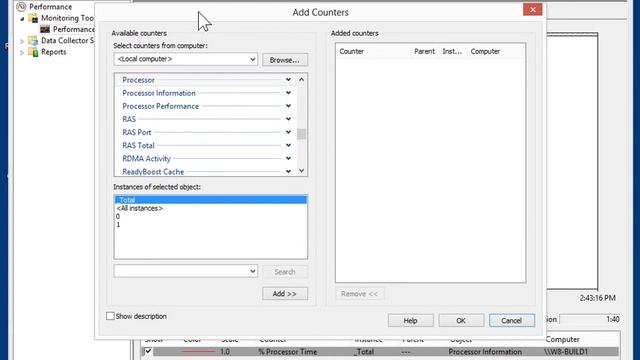Select the Processor Information counter object
The height and width of the screenshot is (360, 640).
point(159,93)
